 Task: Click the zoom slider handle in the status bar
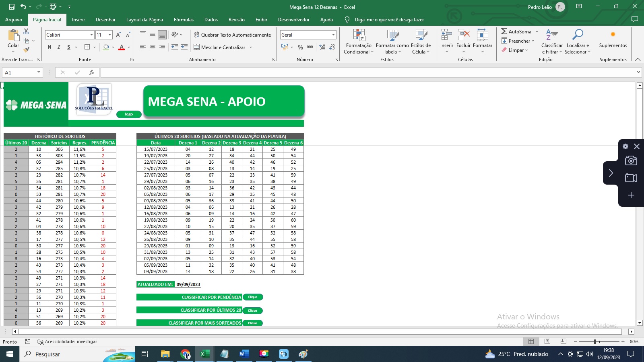[x=595, y=341]
